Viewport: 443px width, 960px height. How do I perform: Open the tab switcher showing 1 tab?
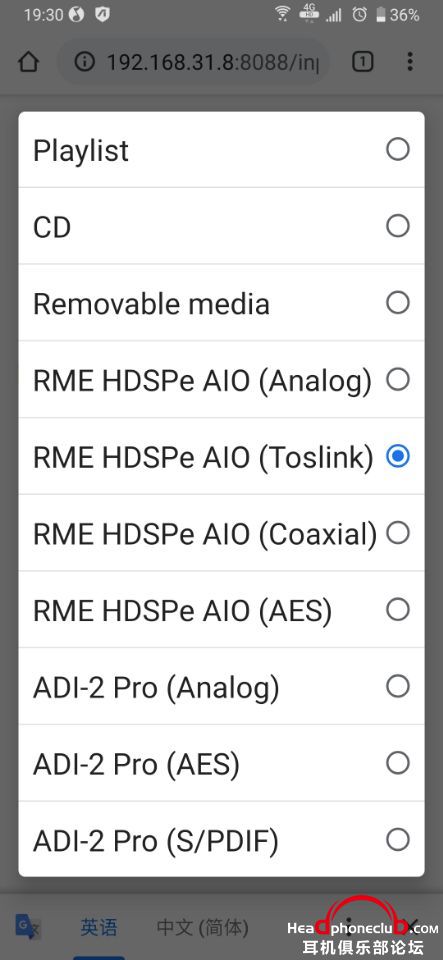pyautogui.click(x=362, y=62)
